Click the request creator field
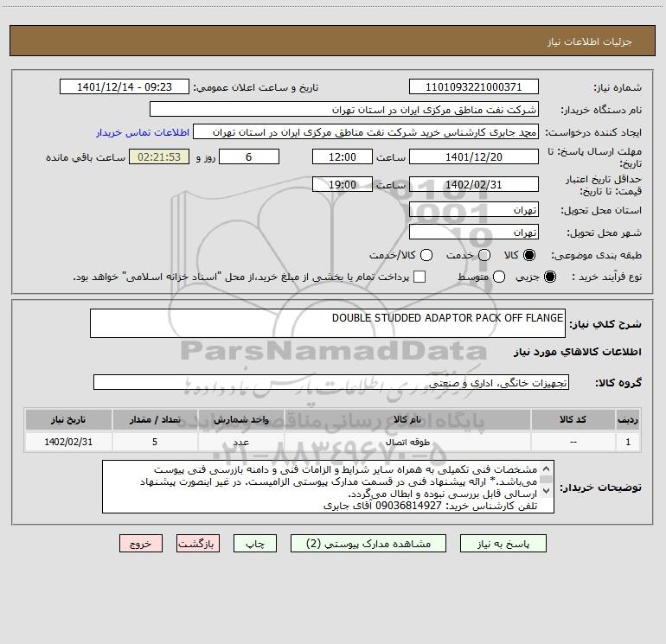 (366, 132)
